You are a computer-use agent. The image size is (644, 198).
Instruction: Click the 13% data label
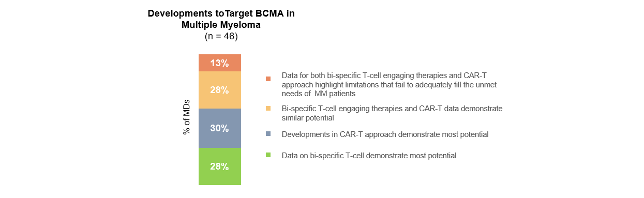(220, 63)
